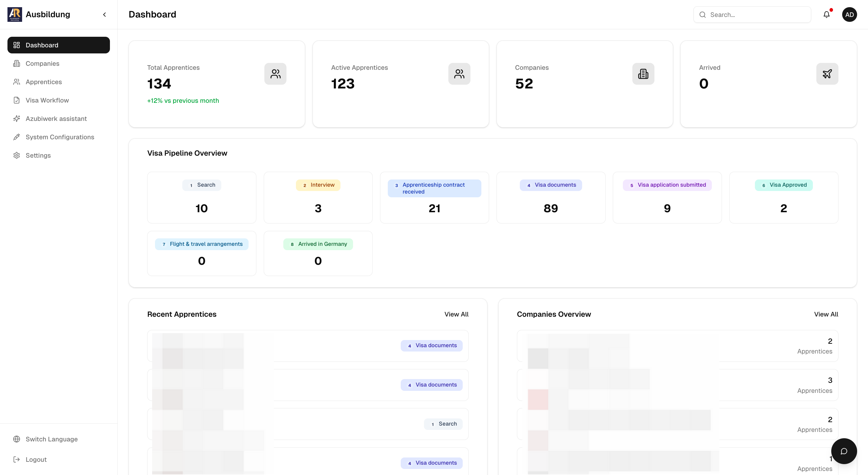This screenshot has height=475, width=868.
Task: Click View All in Recent Apprentices
Action: click(x=456, y=314)
